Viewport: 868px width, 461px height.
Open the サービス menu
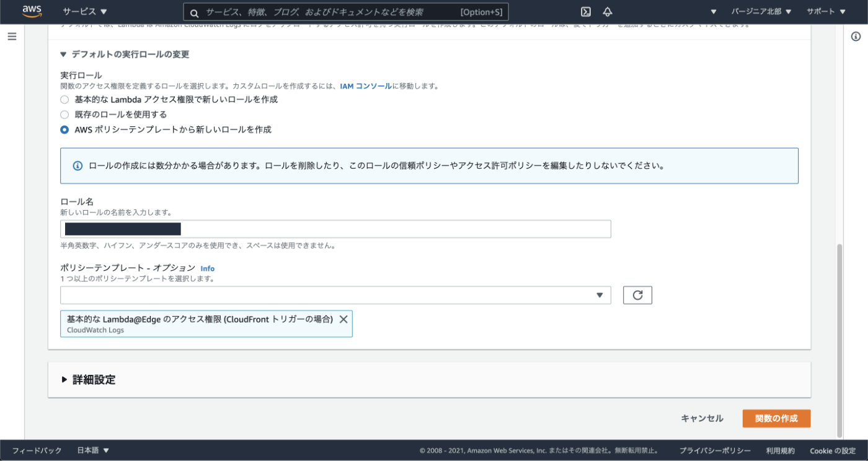click(85, 12)
